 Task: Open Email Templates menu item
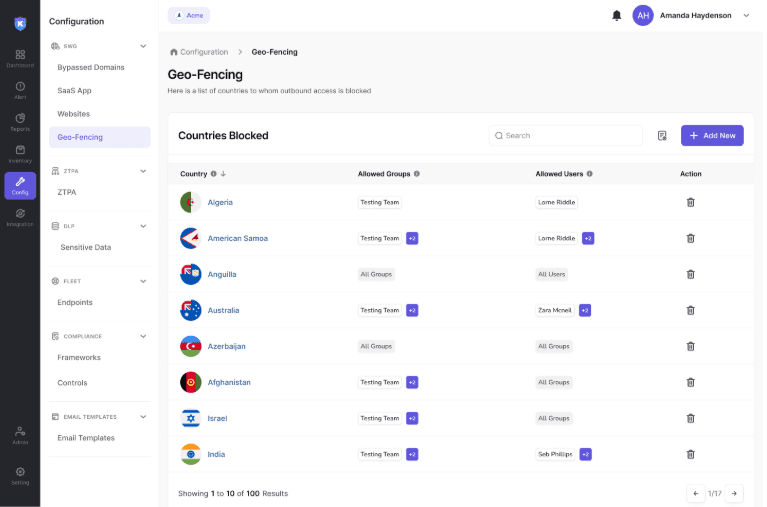pyautogui.click(x=86, y=438)
